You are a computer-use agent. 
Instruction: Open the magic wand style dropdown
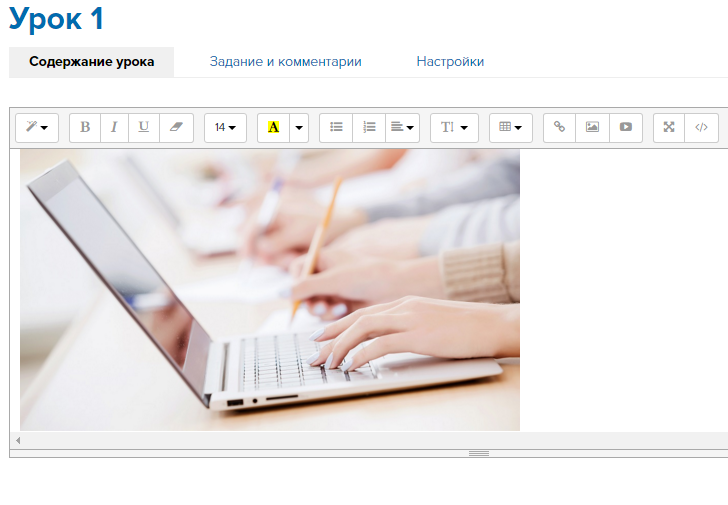(x=37, y=127)
